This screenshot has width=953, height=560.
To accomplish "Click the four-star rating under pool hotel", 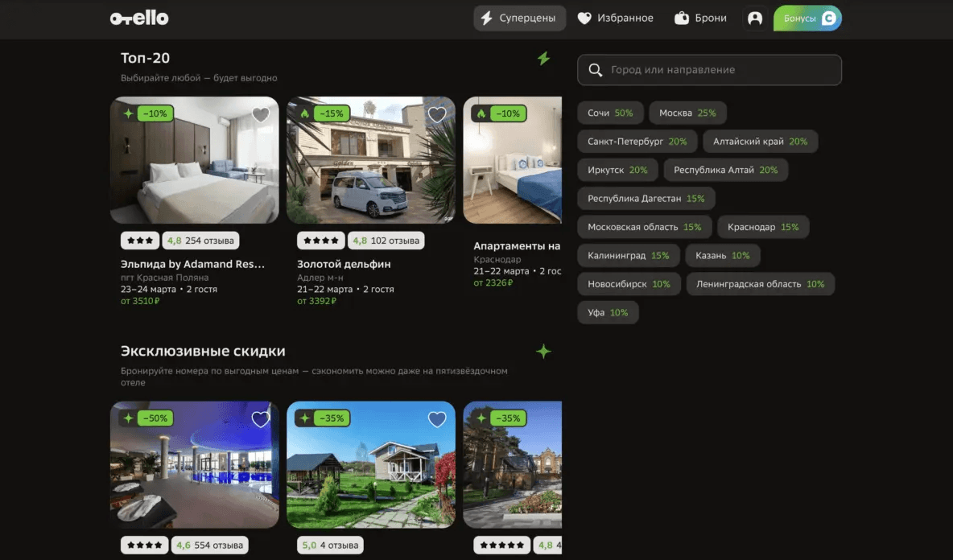I will click(145, 546).
